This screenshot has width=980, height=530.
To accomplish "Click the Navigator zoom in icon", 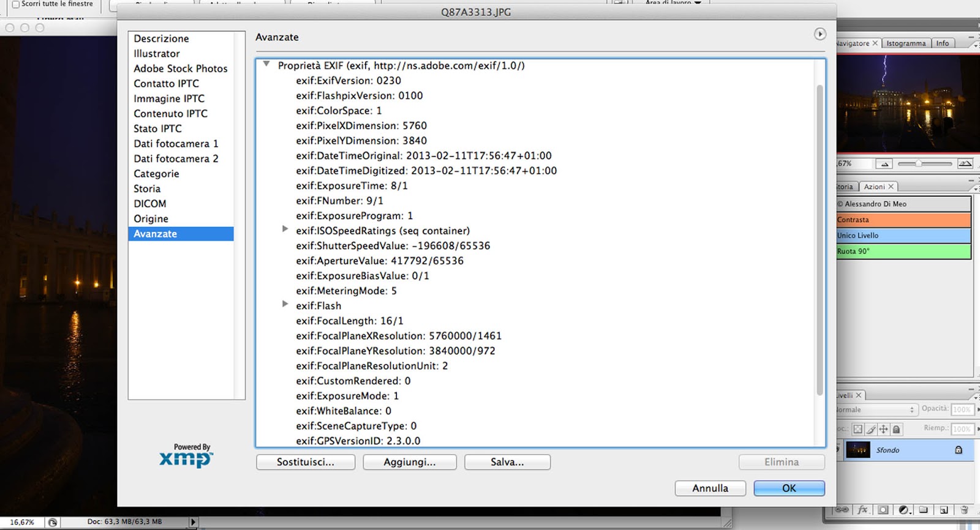I will pos(965,163).
